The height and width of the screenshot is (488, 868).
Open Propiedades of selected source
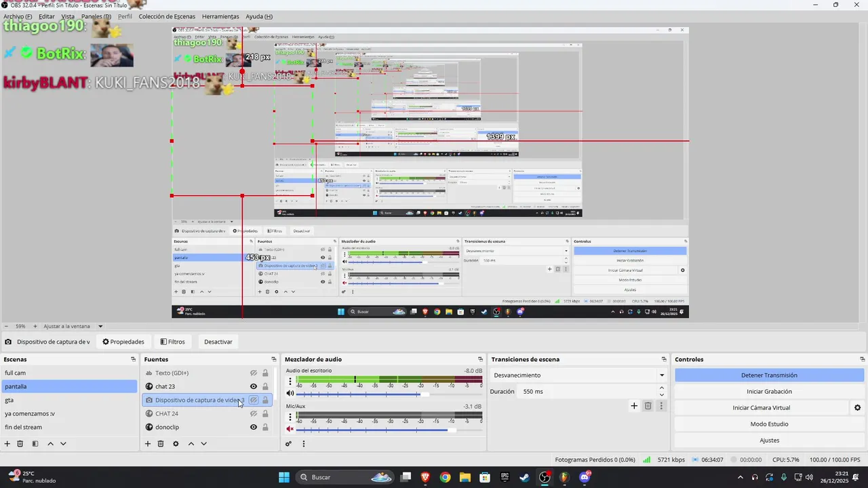(x=123, y=342)
